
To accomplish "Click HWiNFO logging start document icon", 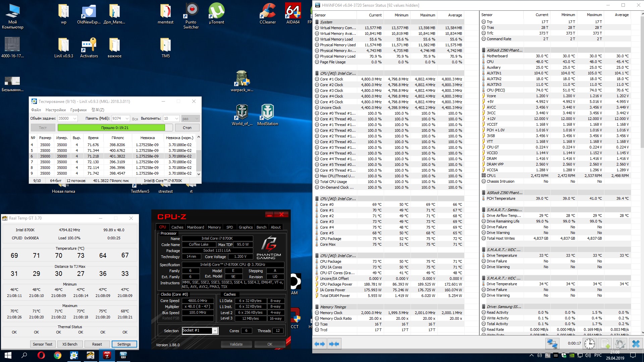I will tap(605, 344).
